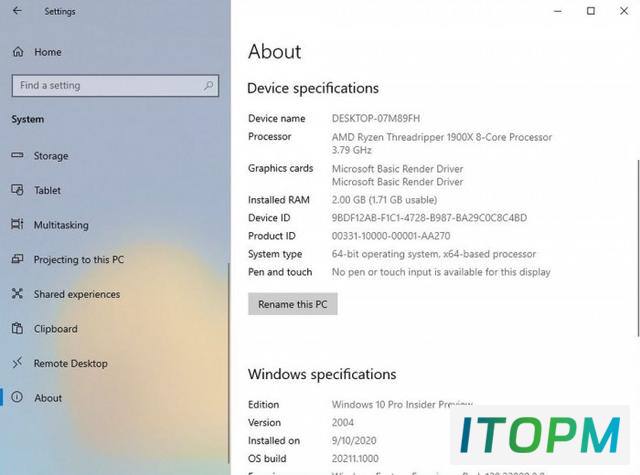The image size is (640, 475).
Task: Click the Device ID value 9BDF12AB
Action: pos(429,218)
